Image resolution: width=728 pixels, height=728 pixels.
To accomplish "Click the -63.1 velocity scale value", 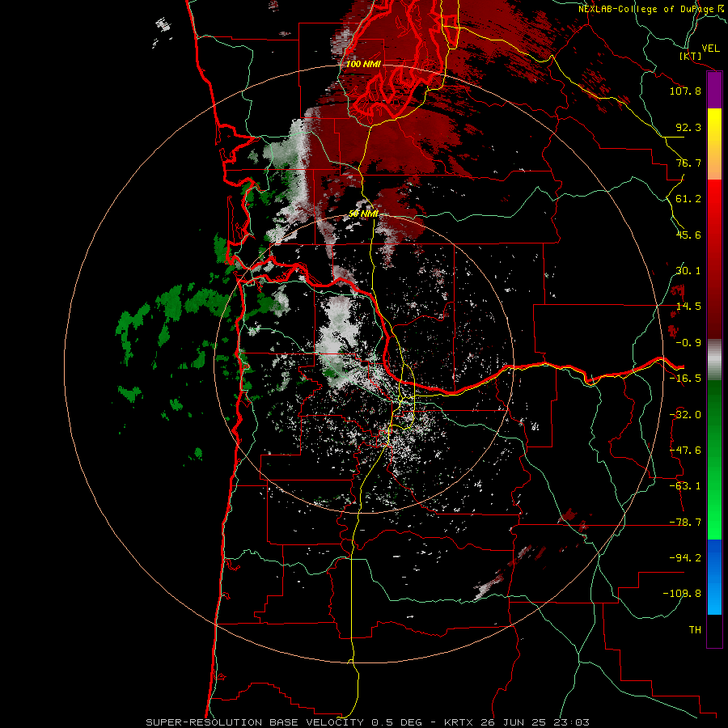I will [x=685, y=486].
